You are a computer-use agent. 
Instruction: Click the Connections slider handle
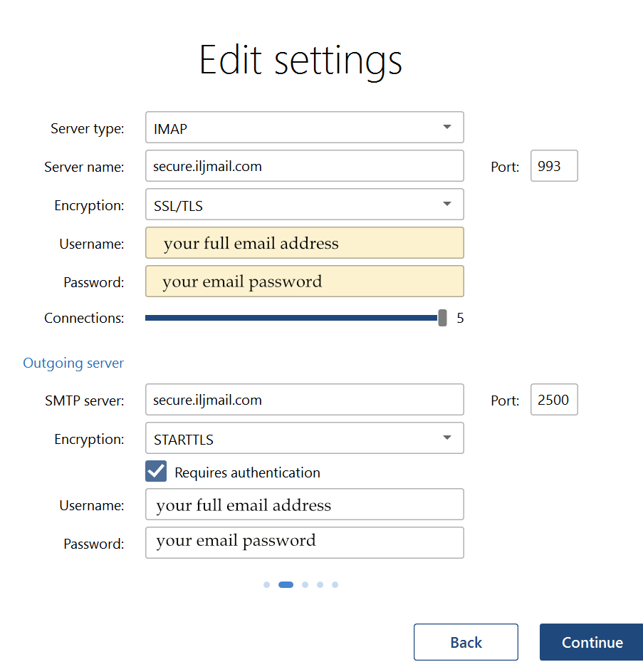point(442,318)
